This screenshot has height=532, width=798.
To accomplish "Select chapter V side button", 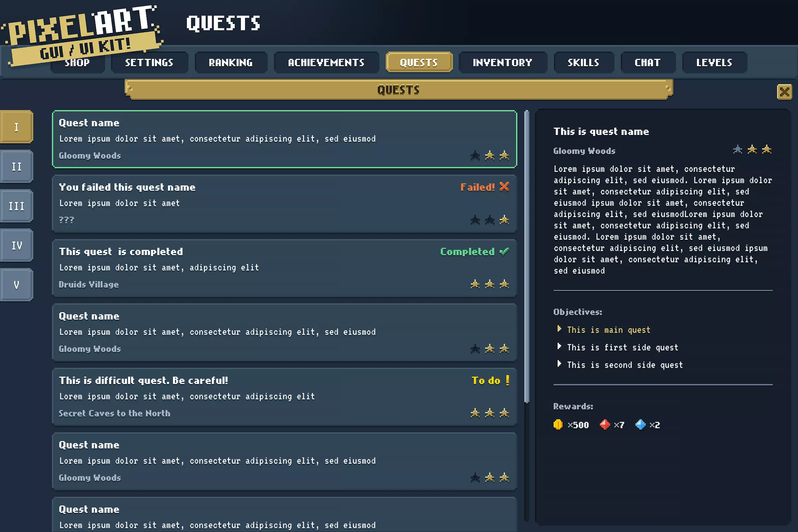I will [x=16, y=285].
